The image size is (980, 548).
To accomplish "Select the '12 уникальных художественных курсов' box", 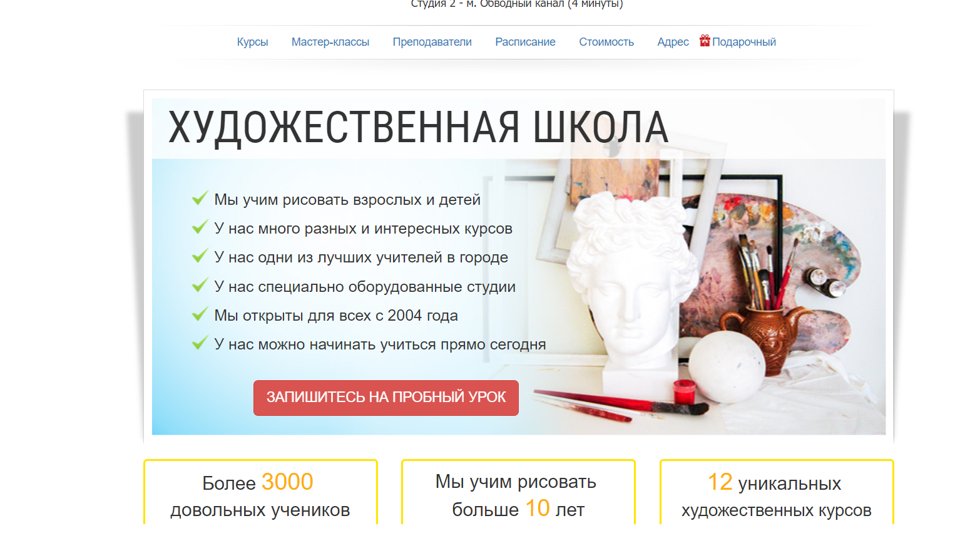I will [776, 494].
